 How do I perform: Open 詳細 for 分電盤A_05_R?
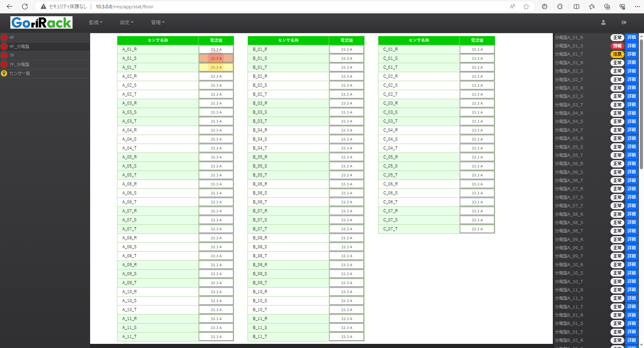click(x=632, y=138)
